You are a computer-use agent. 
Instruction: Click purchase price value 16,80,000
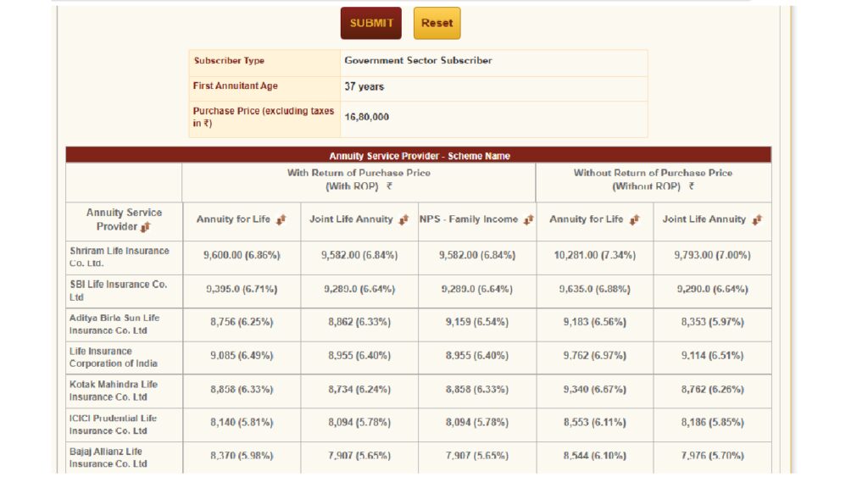(366, 117)
